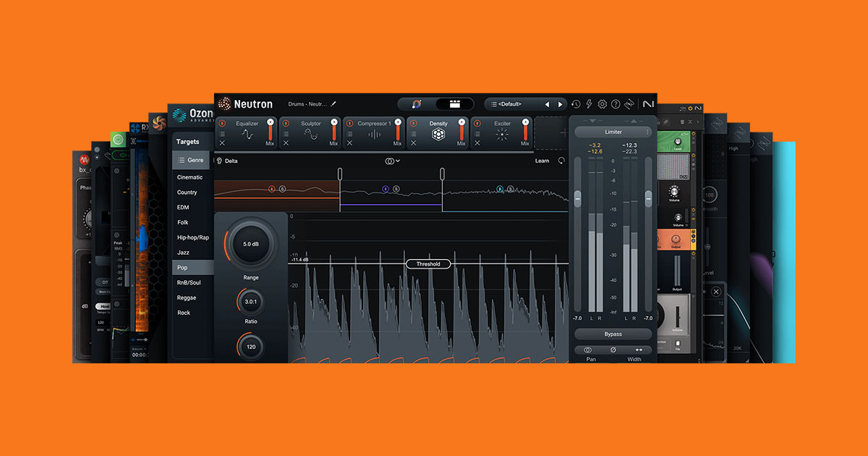The height and width of the screenshot is (456, 868).
Task: Select the Sculptor module waveform icon
Action: click(310, 135)
